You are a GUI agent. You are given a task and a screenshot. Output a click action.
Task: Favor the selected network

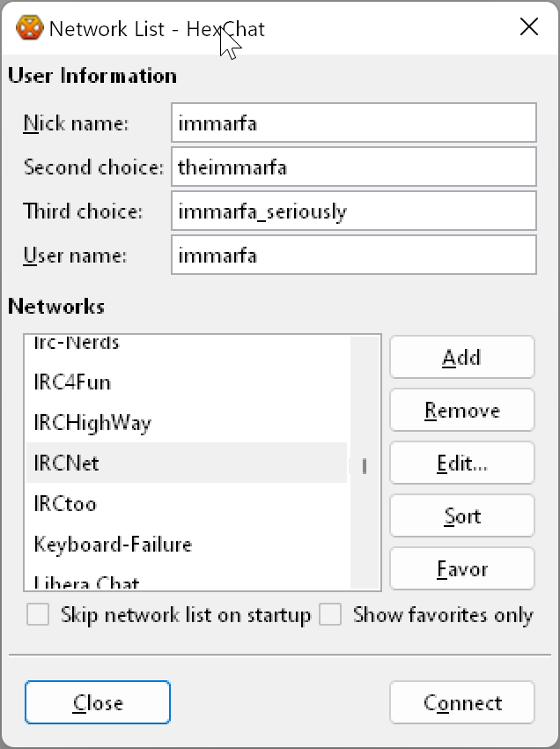(461, 568)
